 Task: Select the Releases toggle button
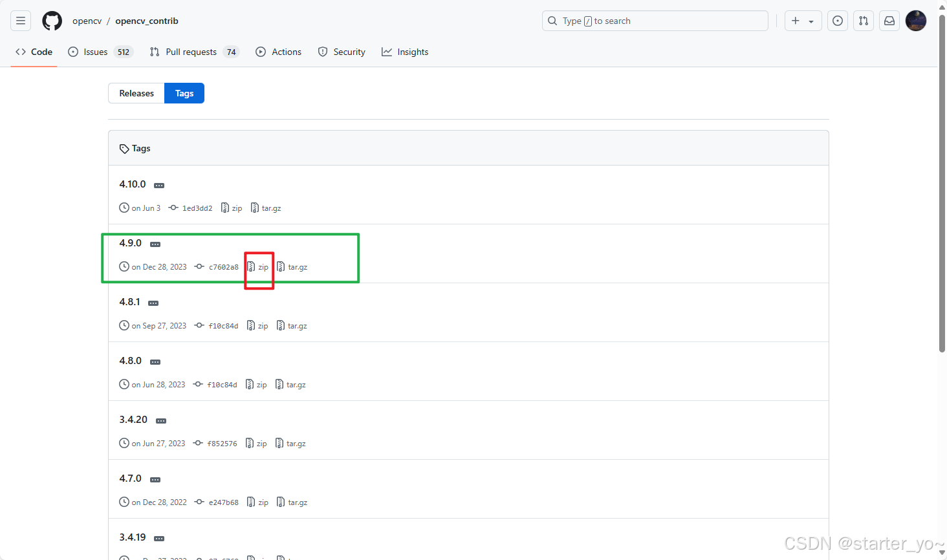point(136,93)
